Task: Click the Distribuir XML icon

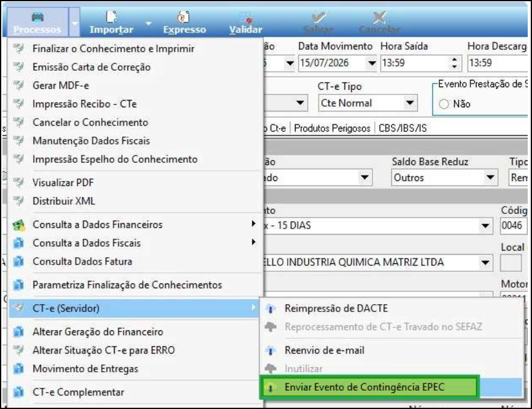Action: point(19,201)
